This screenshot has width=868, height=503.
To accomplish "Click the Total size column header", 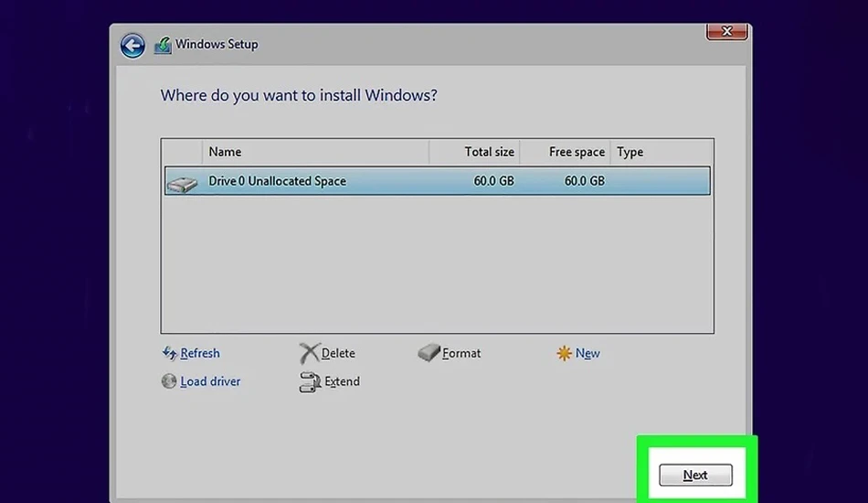I will (474, 152).
